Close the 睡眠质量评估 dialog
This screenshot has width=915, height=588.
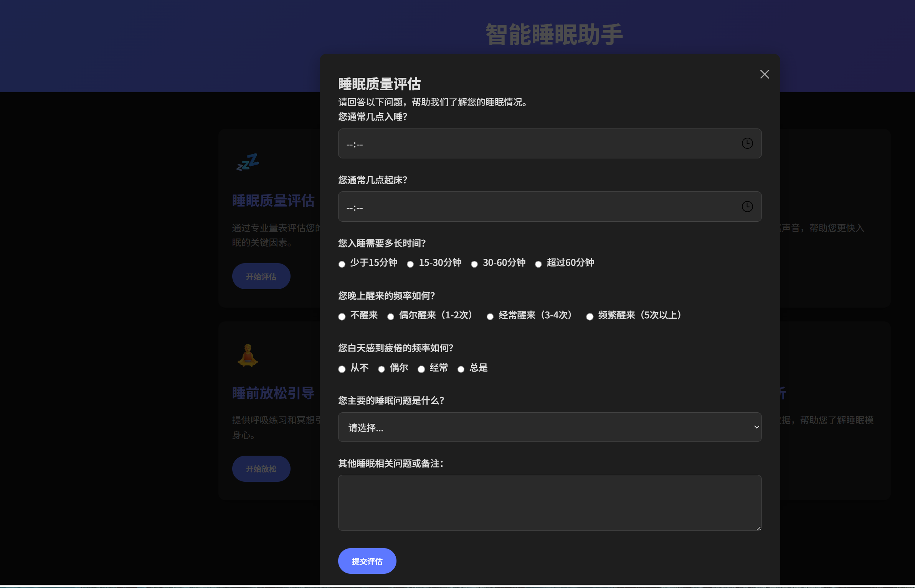click(764, 74)
